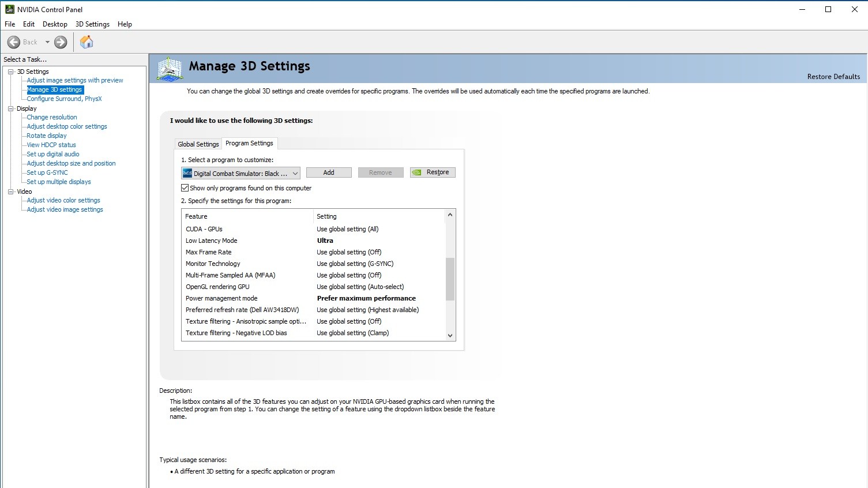Click the Home icon in toolbar
This screenshot has height=488, width=868.
(87, 42)
